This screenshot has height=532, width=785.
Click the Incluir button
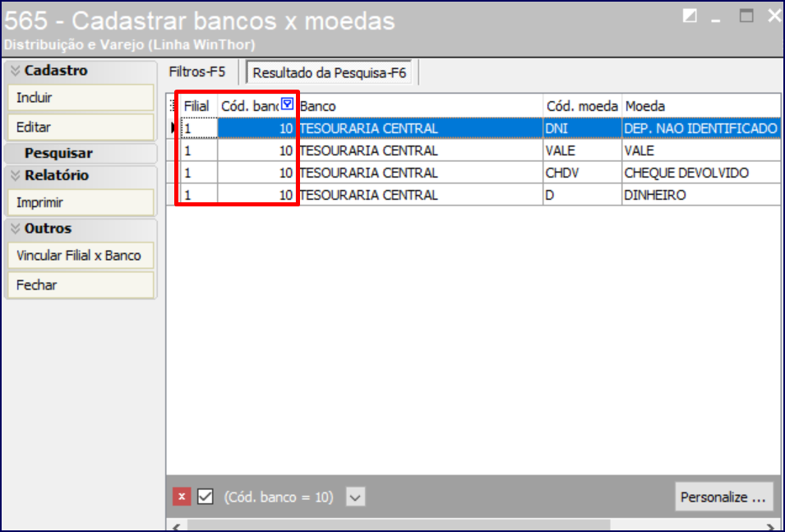pos(81,98)
